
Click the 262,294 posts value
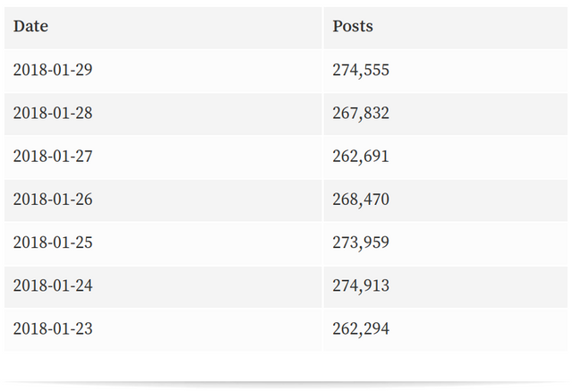[x=361, y=328]
